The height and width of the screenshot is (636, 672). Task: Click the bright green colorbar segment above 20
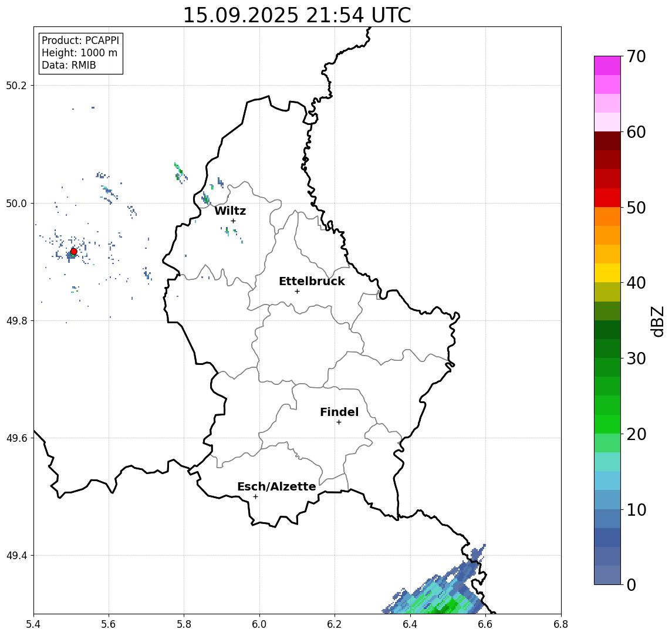point(607,424)
